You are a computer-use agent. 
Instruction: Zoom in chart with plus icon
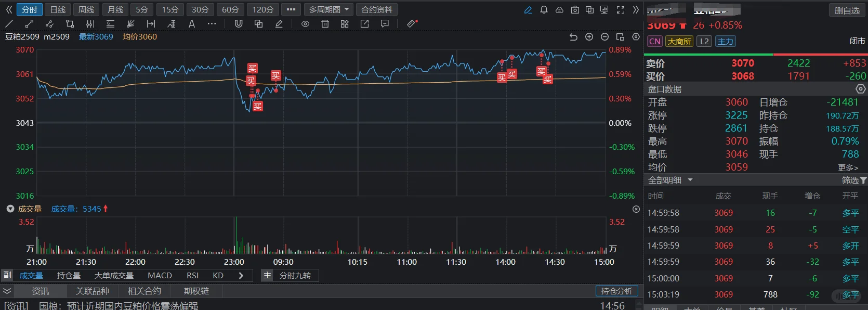[x=589, y=37]
